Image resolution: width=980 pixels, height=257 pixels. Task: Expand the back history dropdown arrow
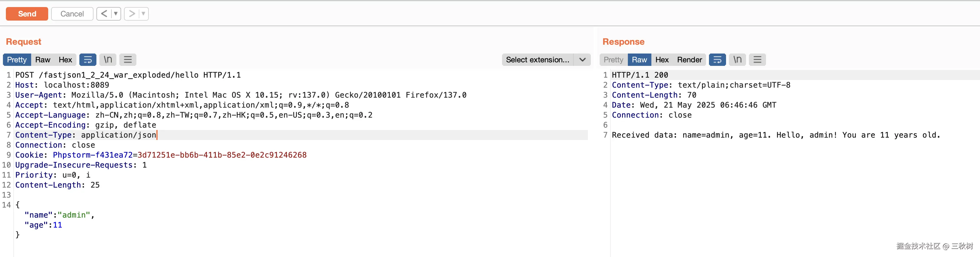pyautogui.click(x=116, y=14)
